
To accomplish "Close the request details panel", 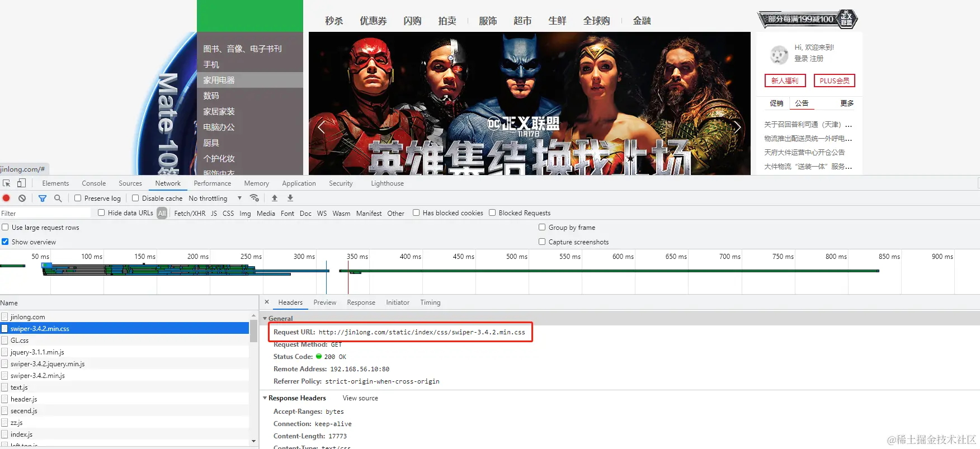I will point(267,302).
